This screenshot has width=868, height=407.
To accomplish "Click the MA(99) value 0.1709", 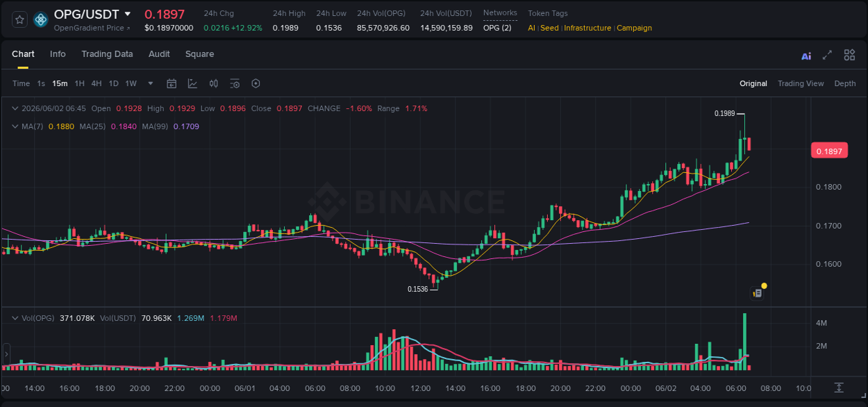I will point(186,126).
